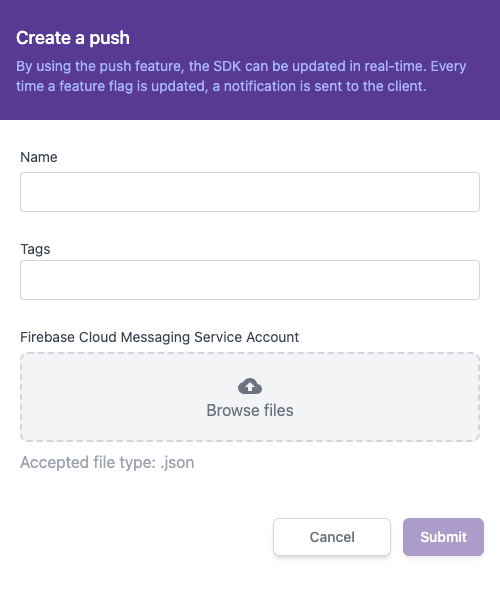Click the .json text in file hint

[177, 463]
